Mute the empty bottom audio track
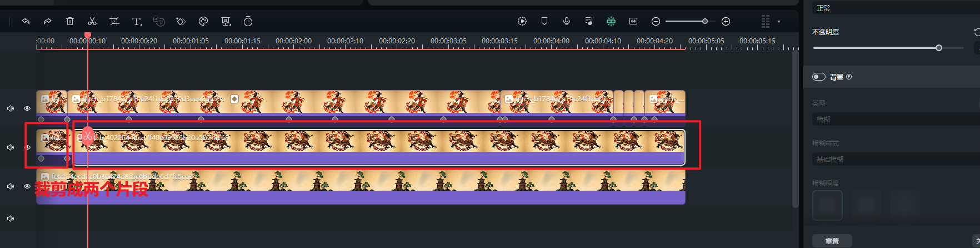This screenshot has height=248, width=980. pyautogui.click(x=11, y=219)
